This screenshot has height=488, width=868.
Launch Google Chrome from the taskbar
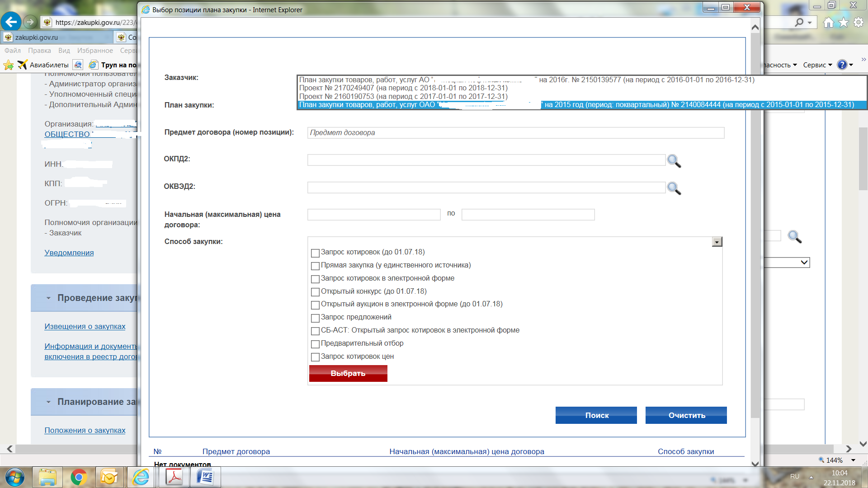click(x=79, y=477)
